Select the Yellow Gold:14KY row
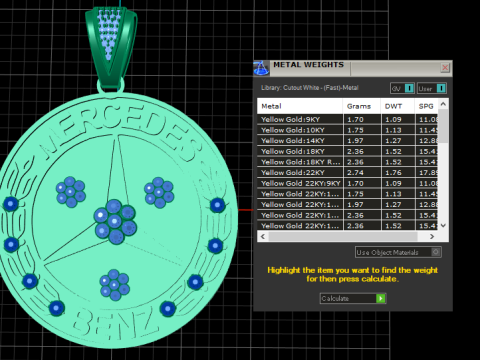The image size is (480, 360). click(x=347, y=141)
